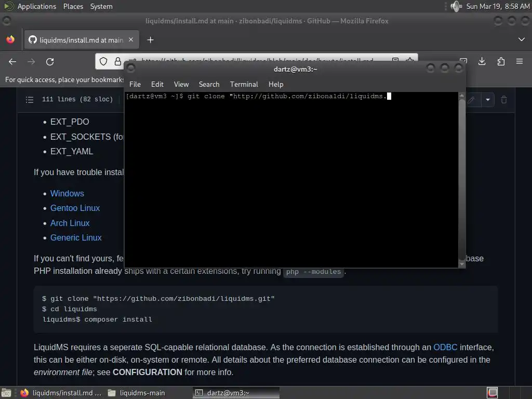
Task: List all tabs dropdown in Firefox
Action: [x=522, y=39]
